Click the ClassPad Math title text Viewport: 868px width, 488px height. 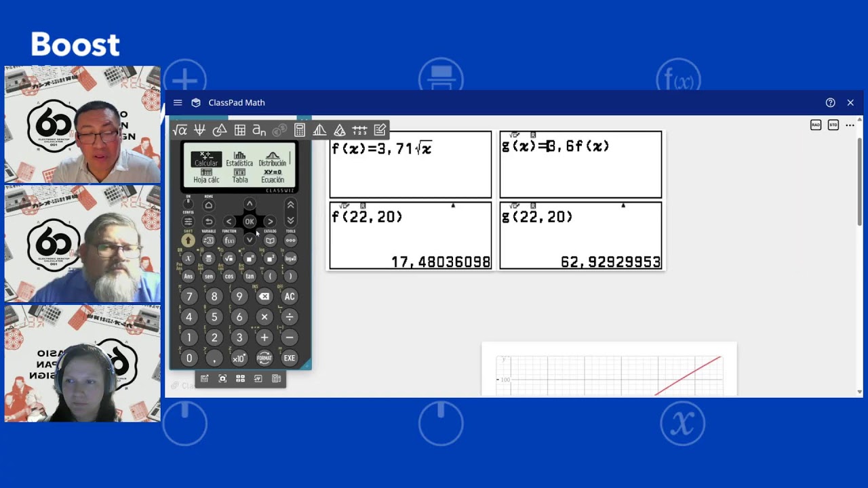tap(237, 102)
